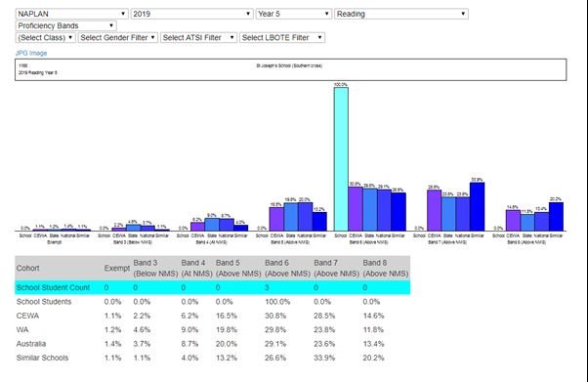Open the Year 5 level dropdown
This screenshot has width=588, height=382.
tap(294, 14)
